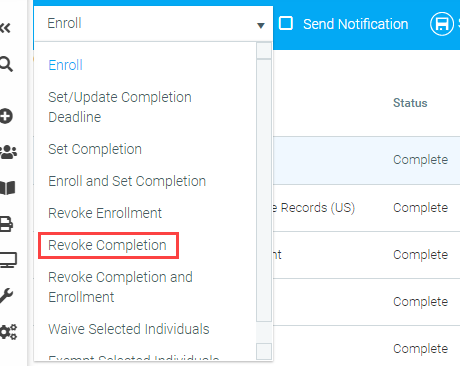Viewport: 460px width, 366px height.
Task: Open the wrench tools icon
Action: (6, 296)
